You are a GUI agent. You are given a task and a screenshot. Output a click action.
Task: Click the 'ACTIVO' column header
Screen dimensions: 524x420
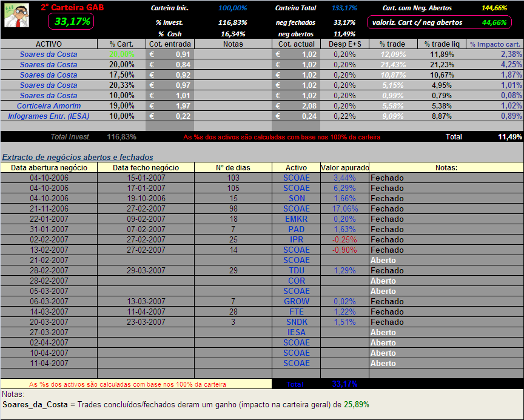click(49, 44)
